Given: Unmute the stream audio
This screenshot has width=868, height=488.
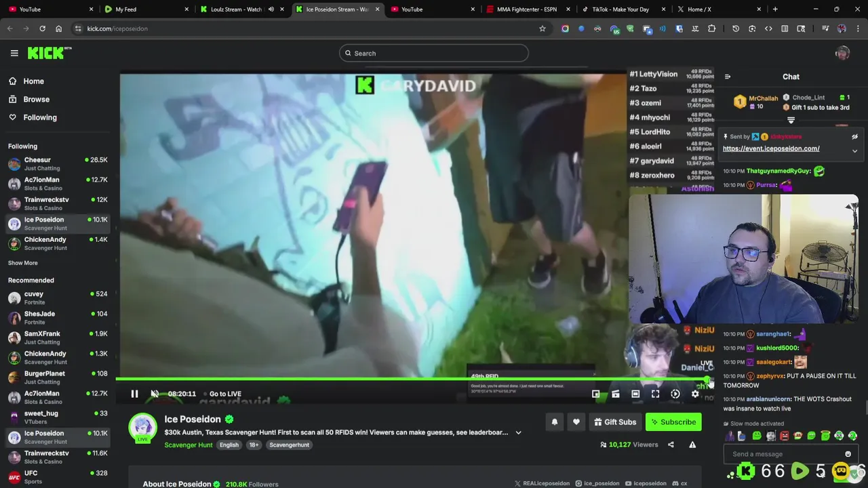Looking at the screenshot, I should (155, 394).
